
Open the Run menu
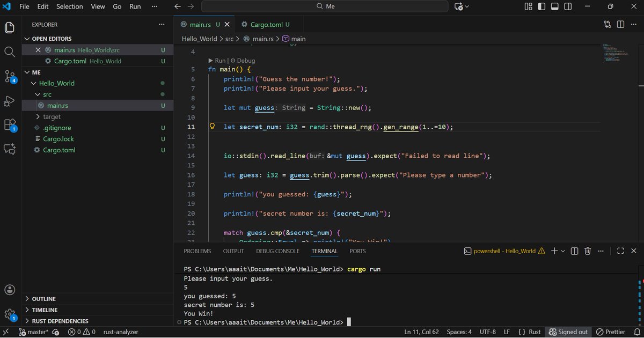pos(135,6)
